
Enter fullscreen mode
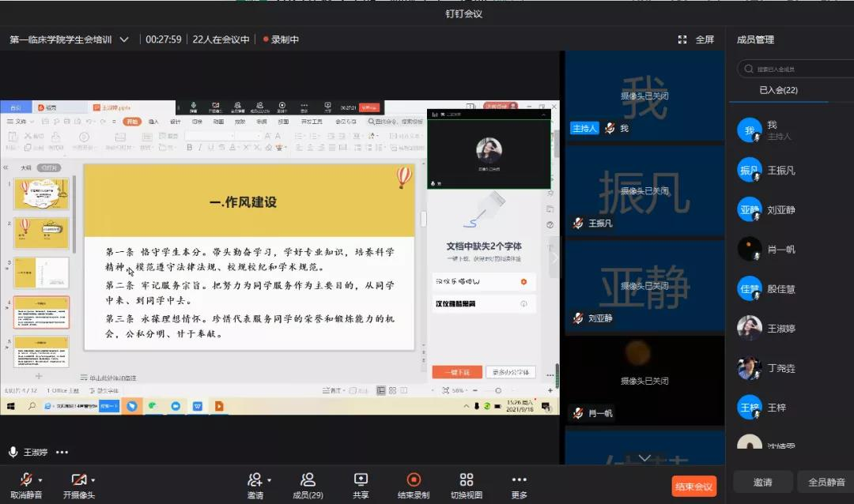pyautogui.click(x=697, y=39)
